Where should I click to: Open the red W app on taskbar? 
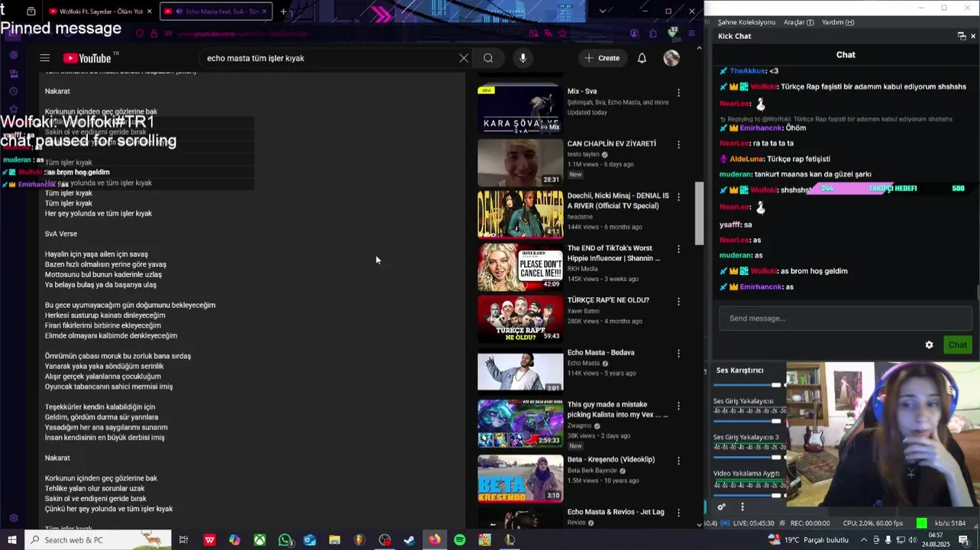[x=209, y=540]
